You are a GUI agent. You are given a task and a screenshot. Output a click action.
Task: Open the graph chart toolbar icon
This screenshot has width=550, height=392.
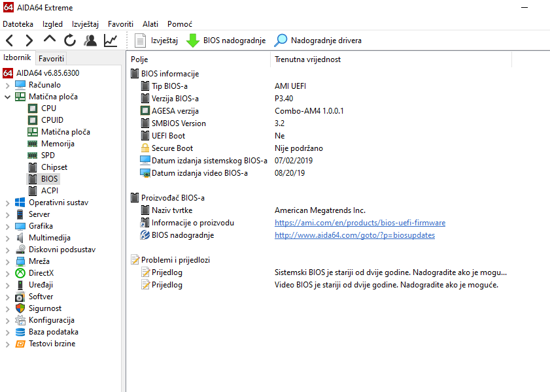tap(111, 41)
